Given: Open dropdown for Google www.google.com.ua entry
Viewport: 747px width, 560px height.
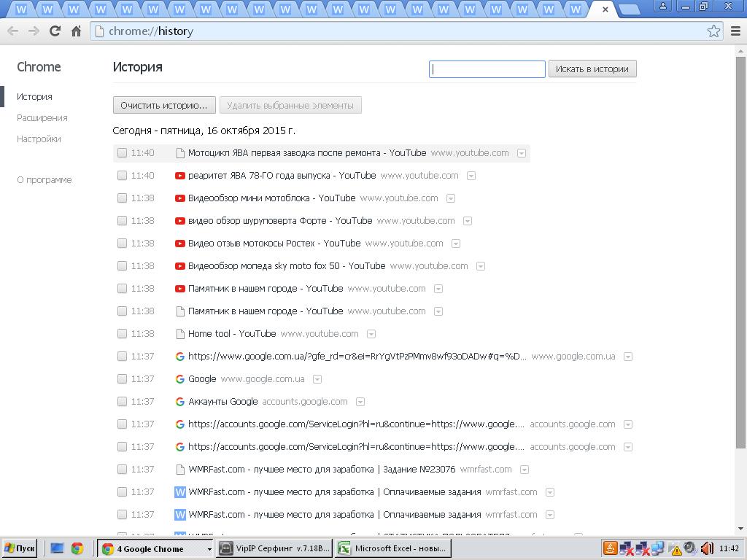Looking at the screenshot, I should pos(317,379).
